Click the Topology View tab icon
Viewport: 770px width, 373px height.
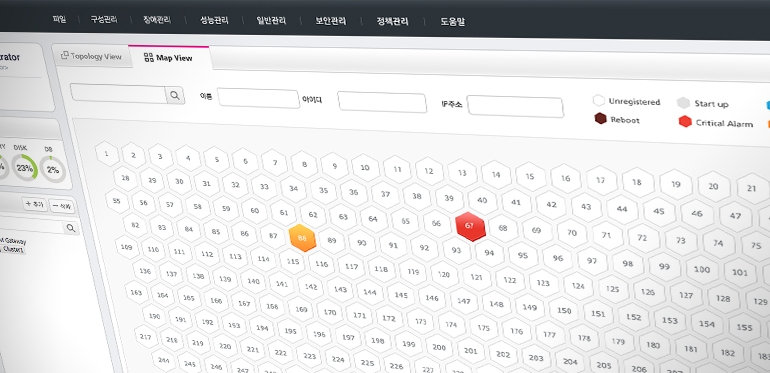[64, 55]
